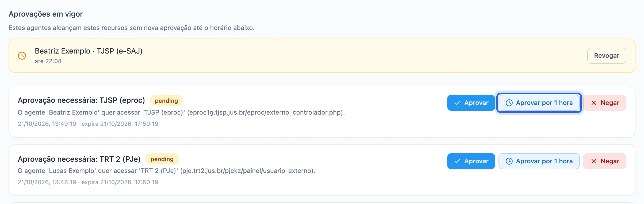Deny the TRT 2 (PJe) access request
Image resolution: width=644 pixels, height=204 pixels.
tap(605, 161)
